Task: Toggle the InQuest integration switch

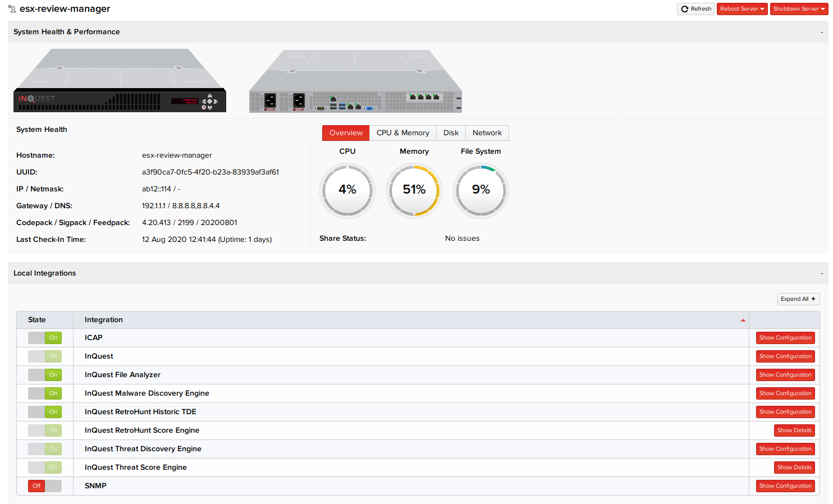Action: coord(45,356)
